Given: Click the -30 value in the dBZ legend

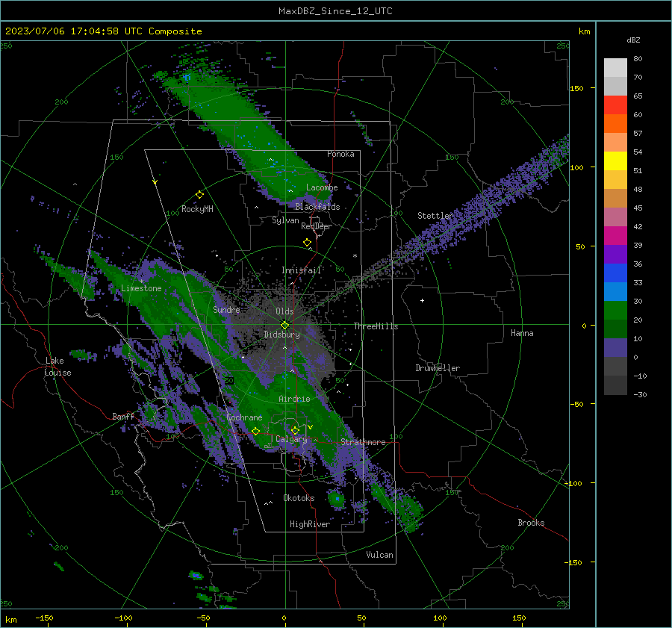Looking at the screenshot, I should coord(640,394).
